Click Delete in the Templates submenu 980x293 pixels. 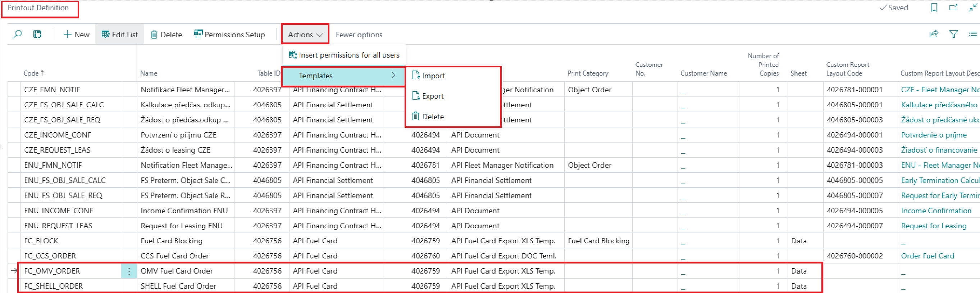433,117
